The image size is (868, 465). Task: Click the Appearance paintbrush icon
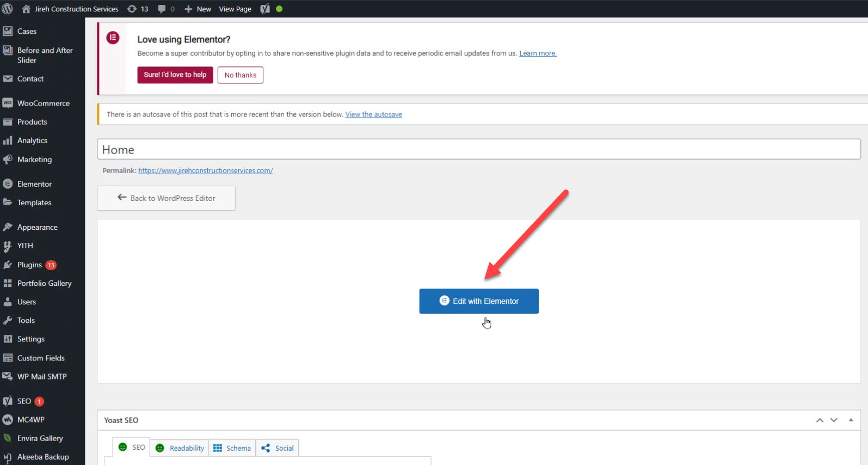(x=8, y=227)
